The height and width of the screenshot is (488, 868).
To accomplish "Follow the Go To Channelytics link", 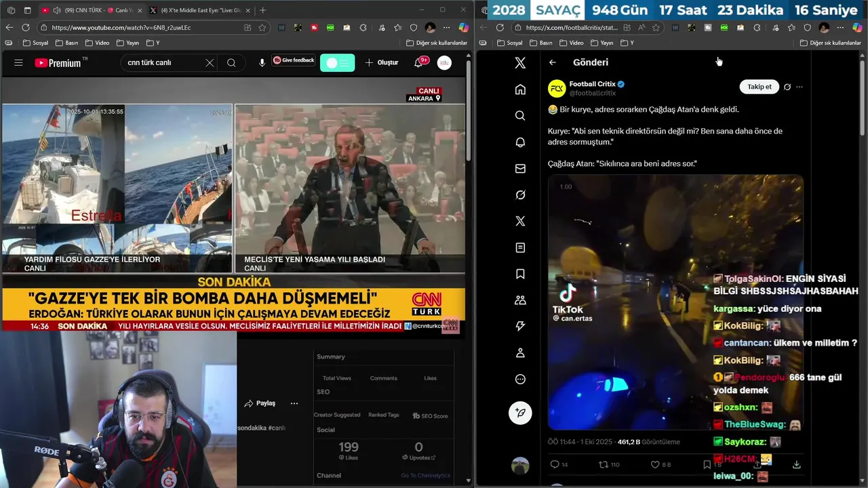I will click(425, 475).
